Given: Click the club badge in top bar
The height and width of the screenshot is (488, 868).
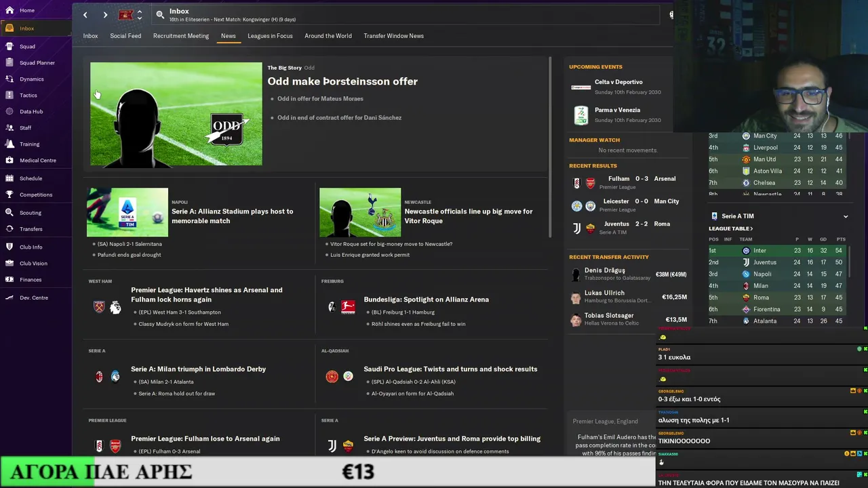Looking at the screenshot, I should click(x=126, y=15).
